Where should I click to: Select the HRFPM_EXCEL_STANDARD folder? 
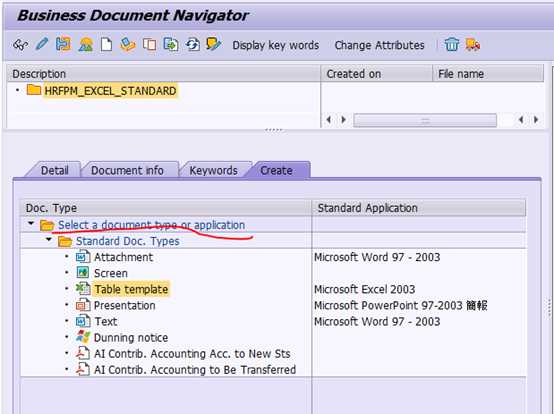110,91
